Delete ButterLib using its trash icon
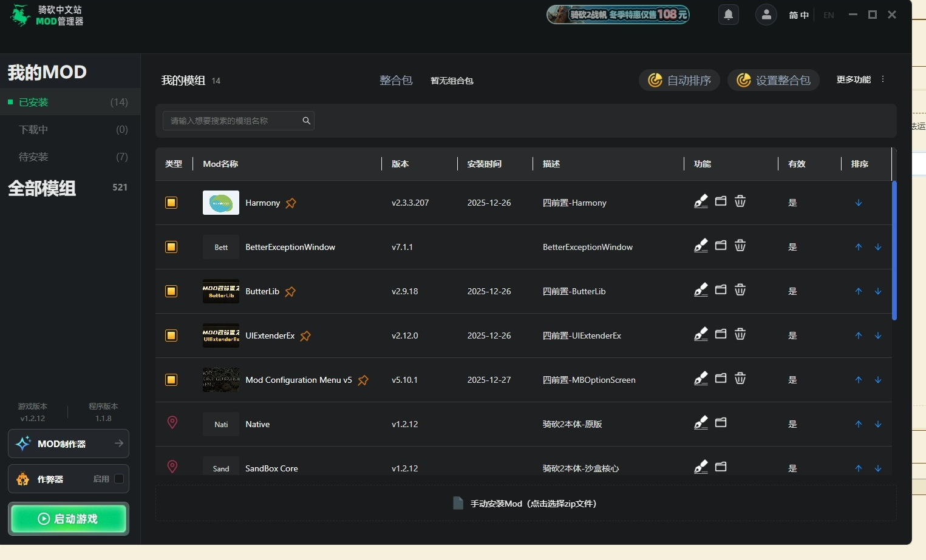This screenshot has width=926, height=560. coord(740,291)
